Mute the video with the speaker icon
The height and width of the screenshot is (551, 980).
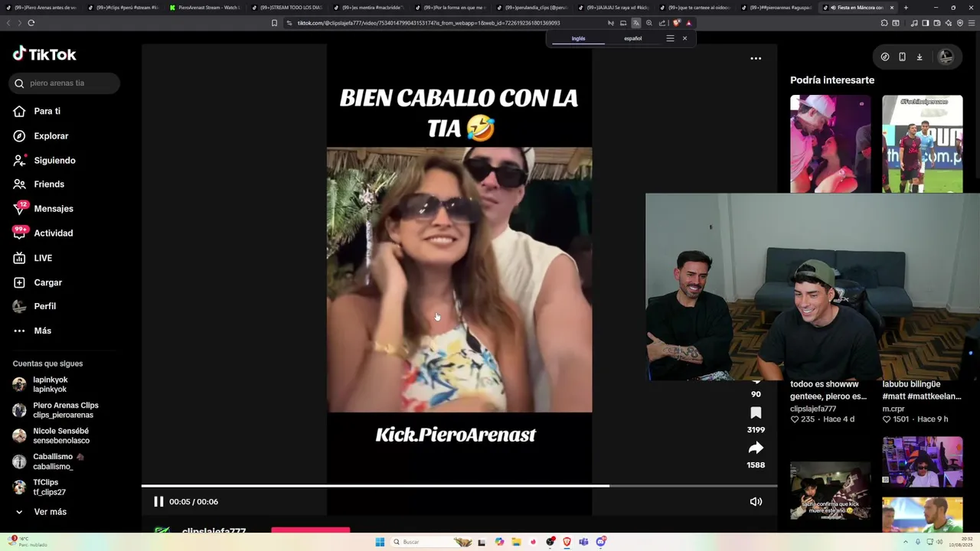coord(756,501)
